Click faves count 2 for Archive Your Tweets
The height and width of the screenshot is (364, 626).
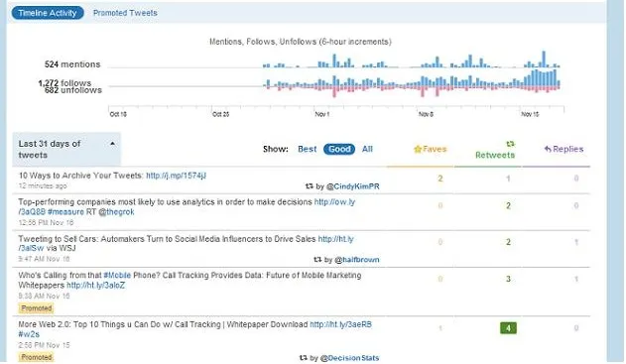tap(440, 179)
